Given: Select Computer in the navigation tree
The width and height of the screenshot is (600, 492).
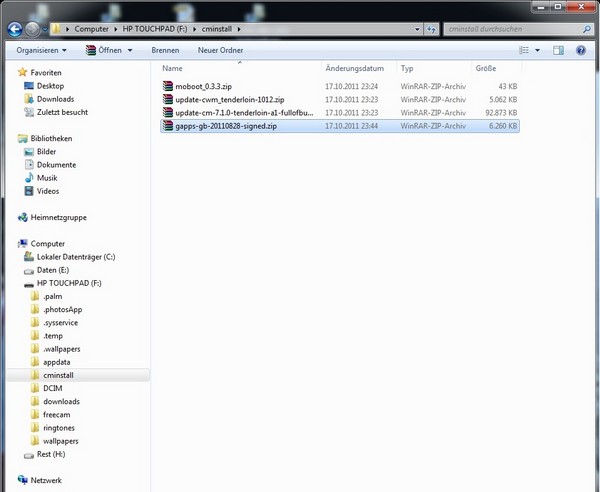Looking at the screenshot, I should pos(47,244).
